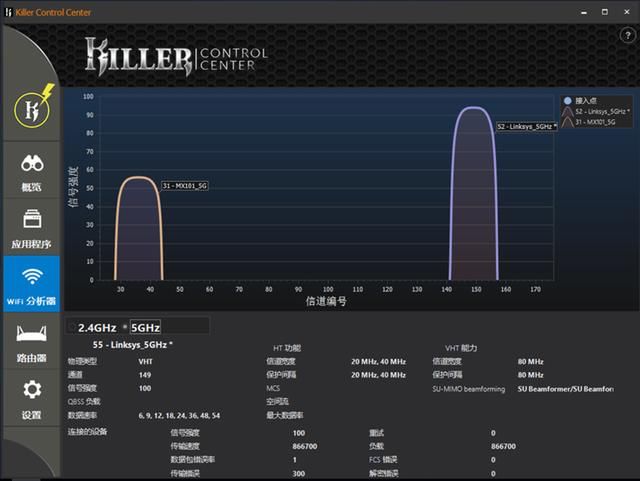Open the Router (路由器) page
The height and width of the screenshot is (481, 640).
(31, 340)
